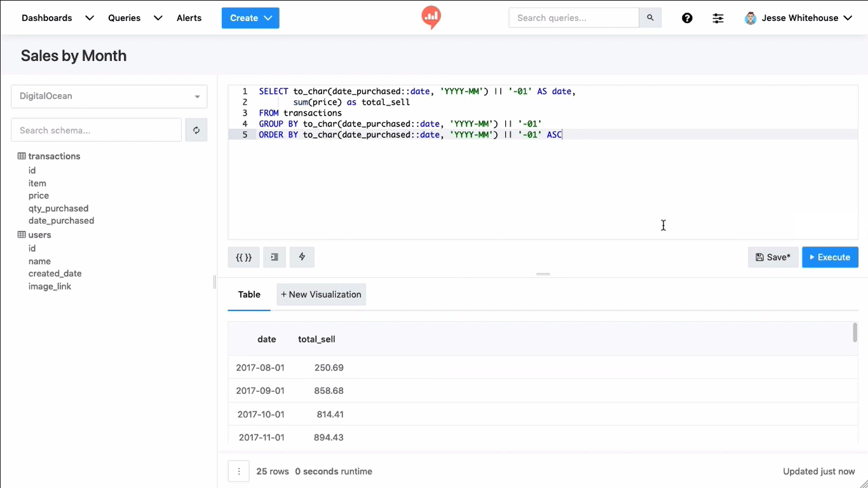Click the created_date column in schema

click(55, 274)
